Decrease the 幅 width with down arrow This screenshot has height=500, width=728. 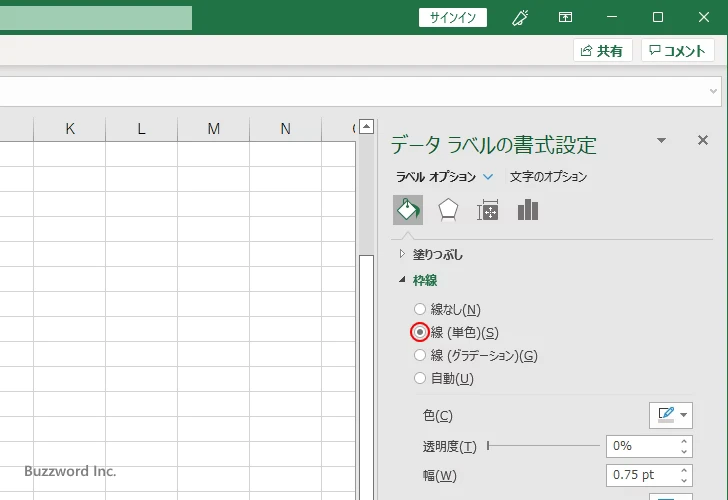pos(684,481)
